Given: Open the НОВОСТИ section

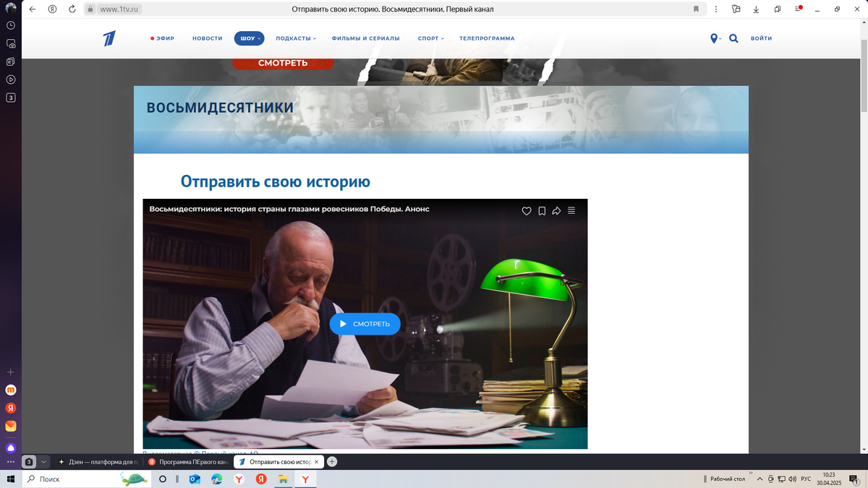Looking at the screenshot, I should (x=207, y=38).
